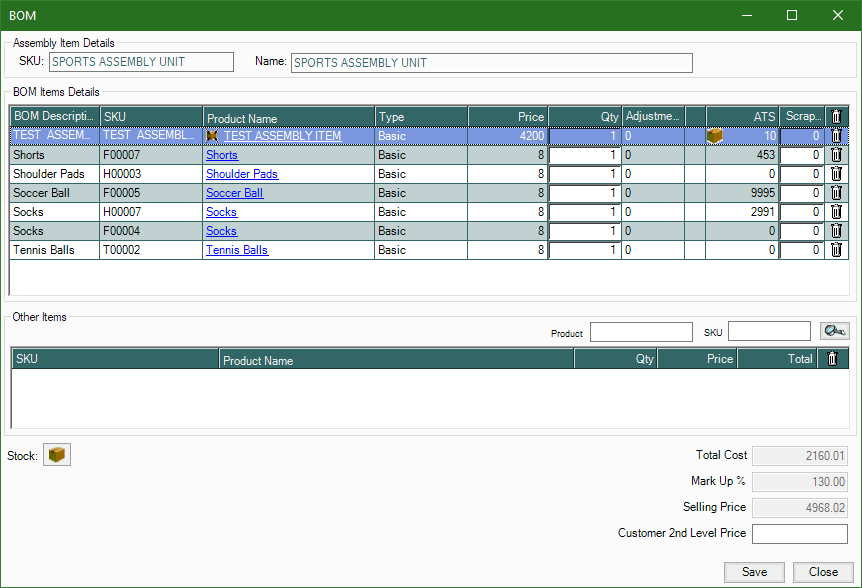Delete the Tennis Balls row with trash icon
Image resolution: width=862 pixels, height=588 pixels.
click(x=836, y=250)
